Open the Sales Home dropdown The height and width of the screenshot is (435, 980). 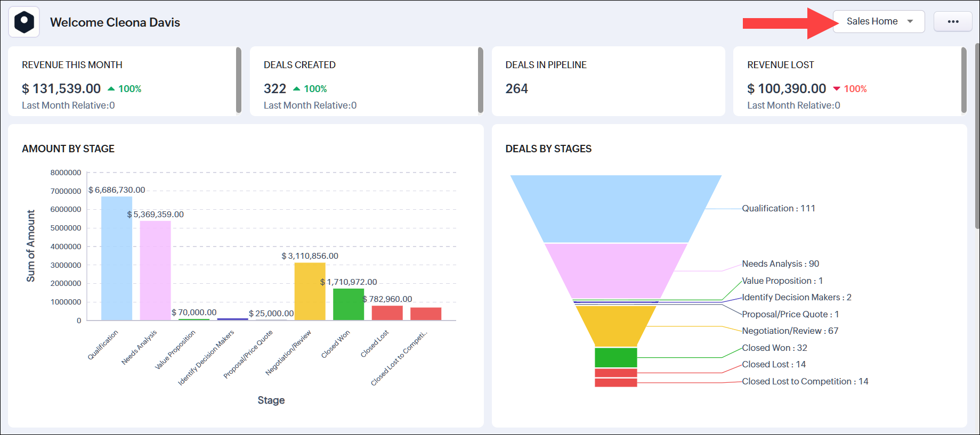(878, 21)
